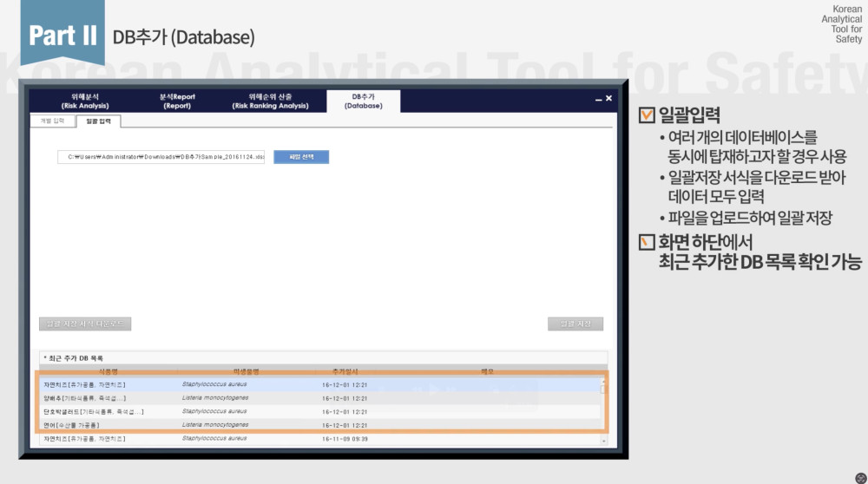Switch to the 분석Report (Report) tab
This screenshot has height=484, width=868.
[x=176, y=101]
